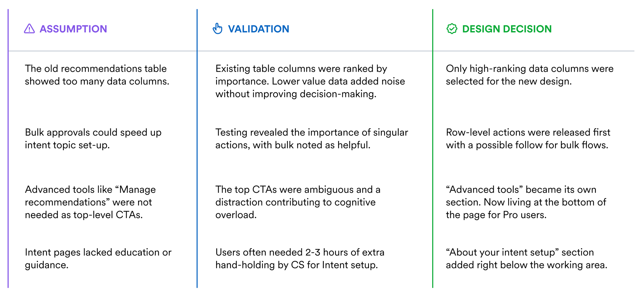Click 'Intent pages lacked education' text

[98, 259]
